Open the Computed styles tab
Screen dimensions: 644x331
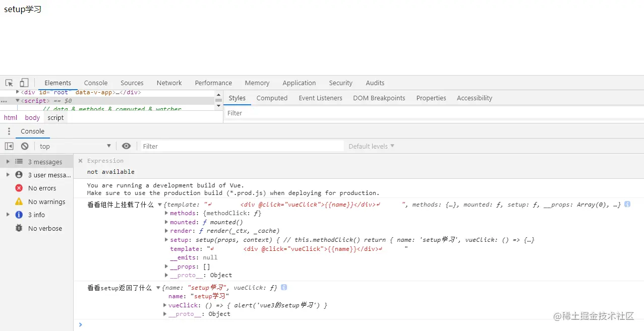272,98
